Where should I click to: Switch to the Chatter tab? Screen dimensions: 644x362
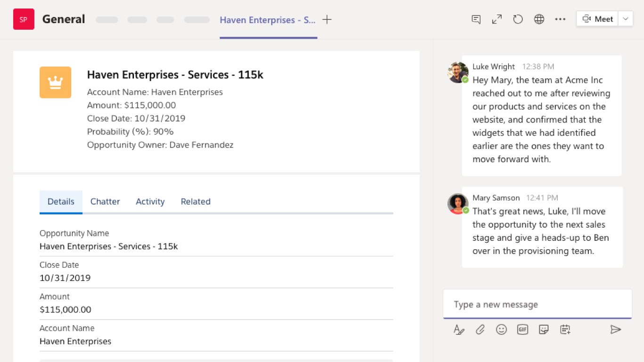point(105,201)
